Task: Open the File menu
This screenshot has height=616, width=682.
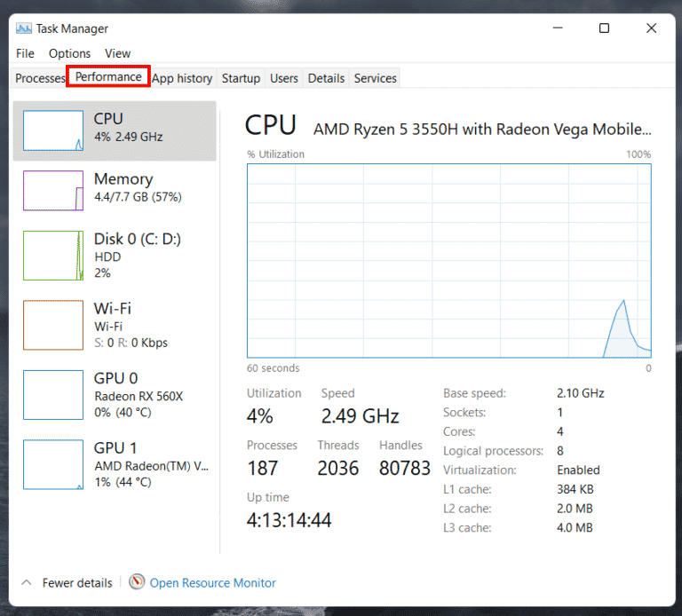Action: point(25,53)
